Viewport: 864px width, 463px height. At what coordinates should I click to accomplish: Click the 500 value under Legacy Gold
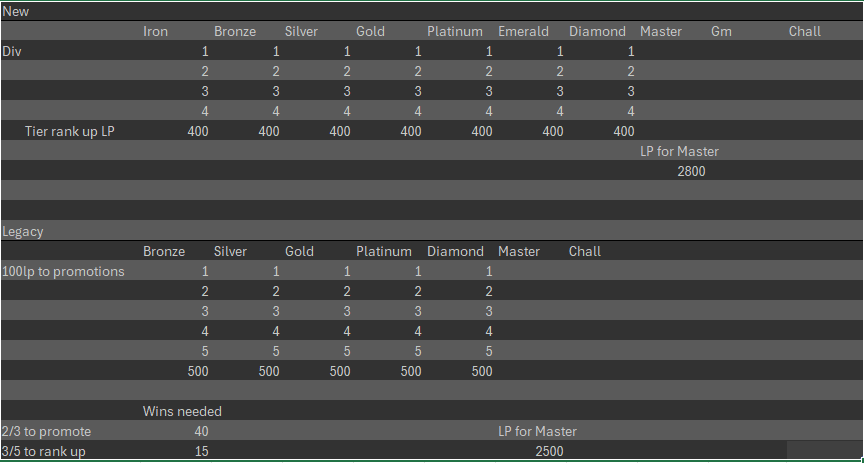click(x=340, y=372)
